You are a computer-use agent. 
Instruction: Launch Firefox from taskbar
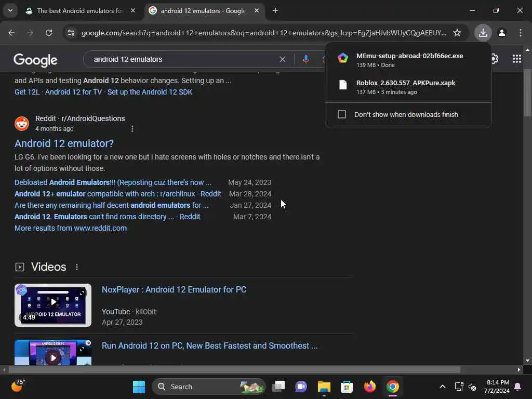(370, 387)
